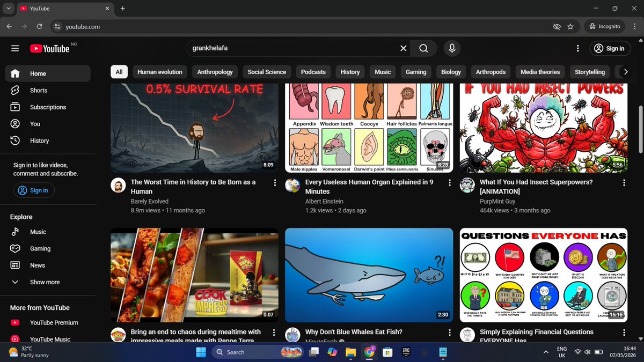This screenshot has height=362, width=644.
Task: Click Sign in button in header
Action: (609, 48)
